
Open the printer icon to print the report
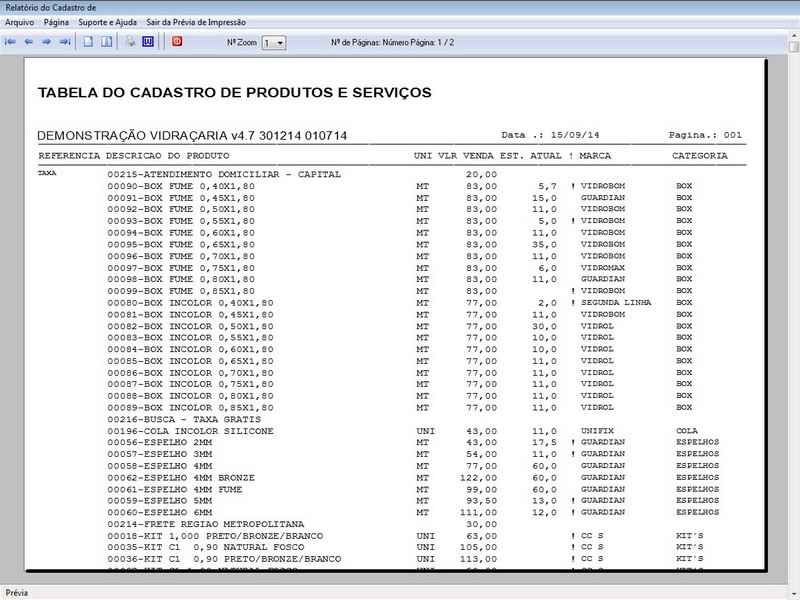click(x=131, y=40)
